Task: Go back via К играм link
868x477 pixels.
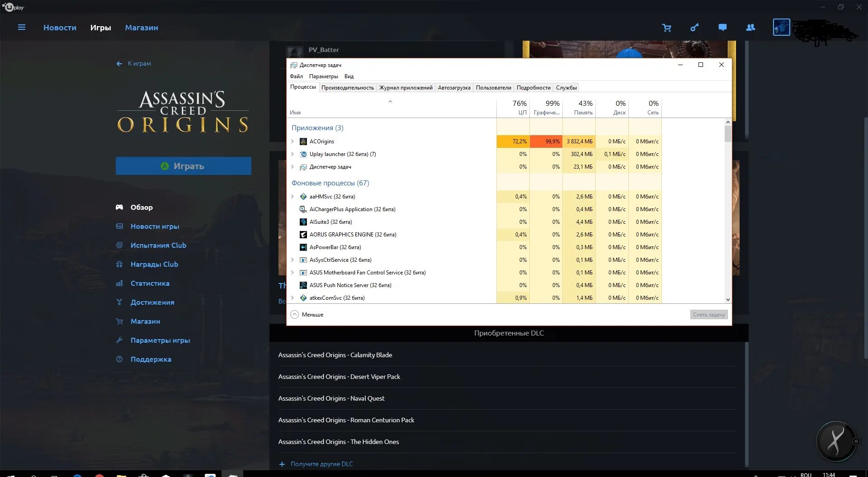Action: click(x=134, y=64)
